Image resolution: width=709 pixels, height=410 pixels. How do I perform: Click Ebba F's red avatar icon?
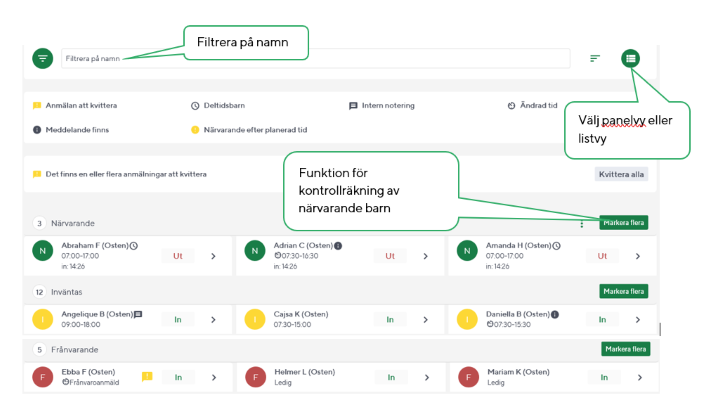coord(43,377)
